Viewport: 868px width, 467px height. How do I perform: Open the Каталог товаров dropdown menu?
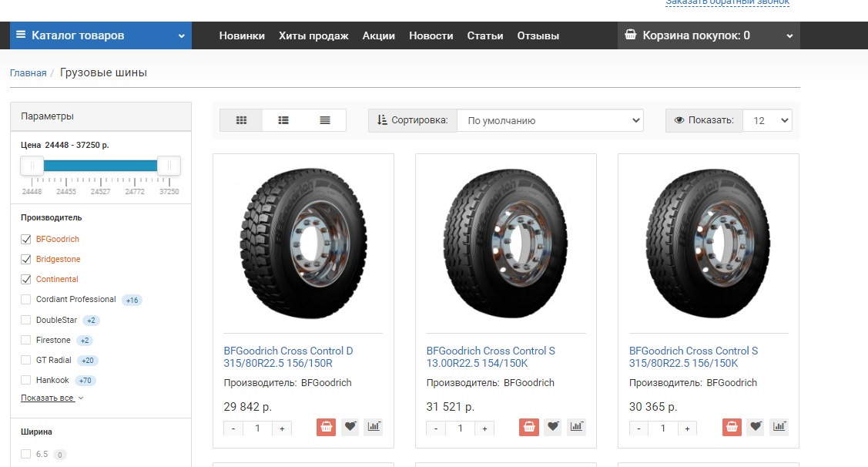101,35
